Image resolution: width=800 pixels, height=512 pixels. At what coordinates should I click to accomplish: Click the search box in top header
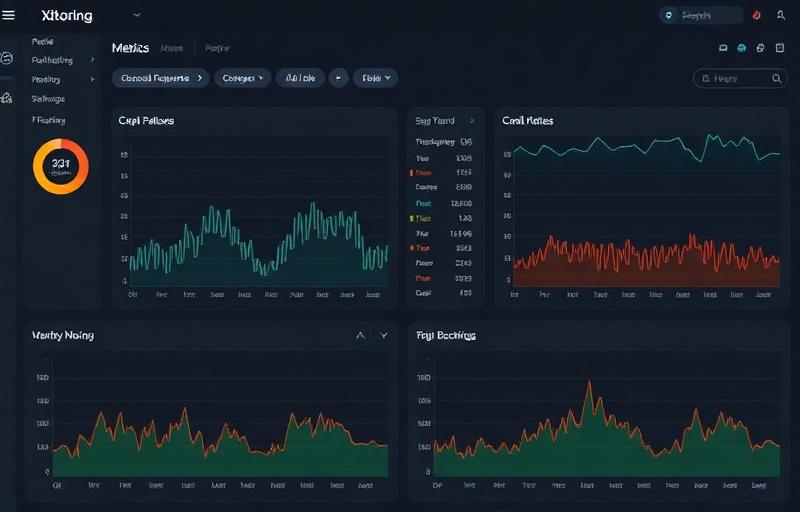[x=702, y=16]
